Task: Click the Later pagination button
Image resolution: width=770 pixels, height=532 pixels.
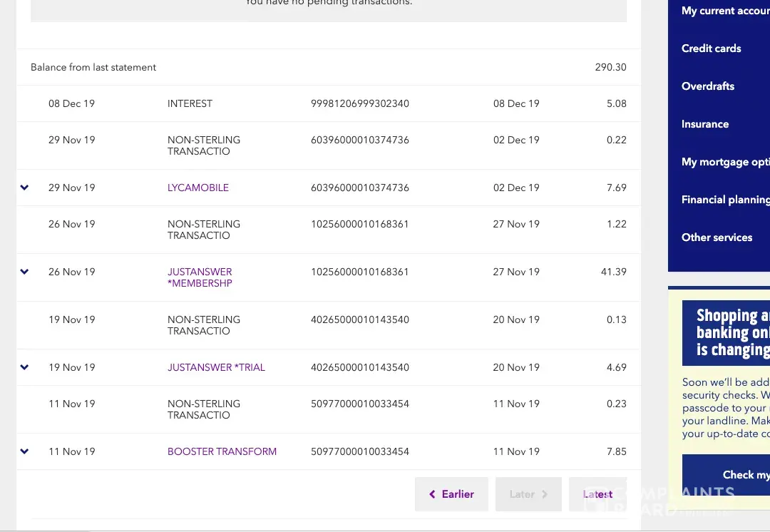Action: [528, 494]
